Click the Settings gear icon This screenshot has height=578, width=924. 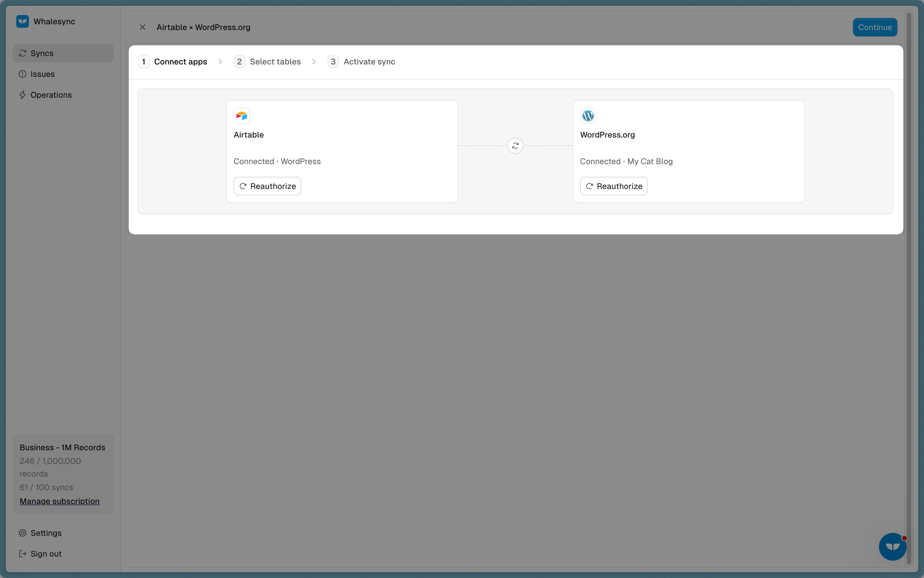(23, 533)
